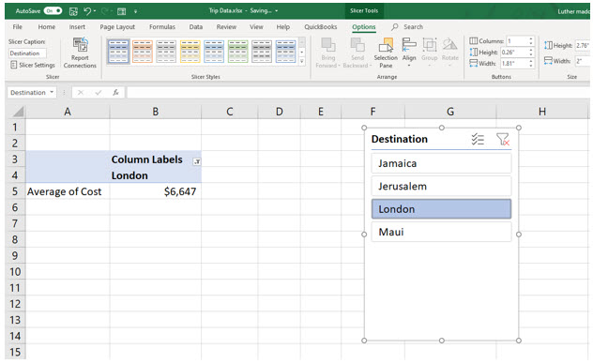Click the button Columns value field
The width and height of the screenshot is (593, 364).
517,41
